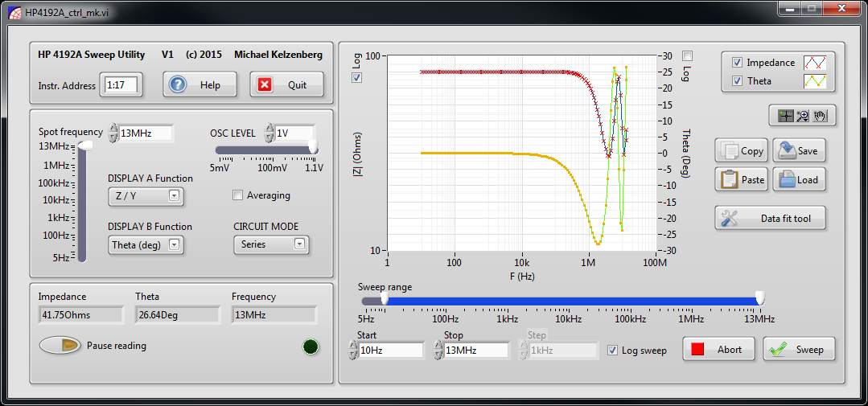Select the zoom magnifier graph tool

point(801,116)
